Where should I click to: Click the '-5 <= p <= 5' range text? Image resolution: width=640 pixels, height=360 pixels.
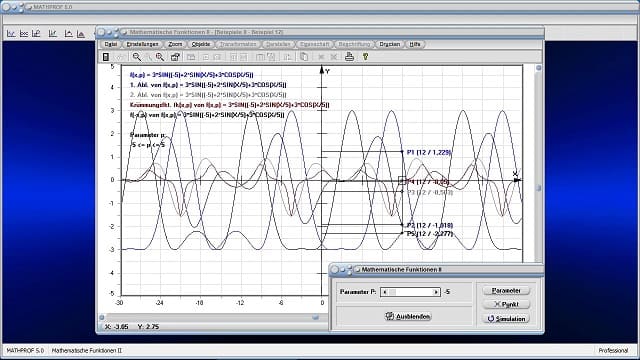click(147, 145)
